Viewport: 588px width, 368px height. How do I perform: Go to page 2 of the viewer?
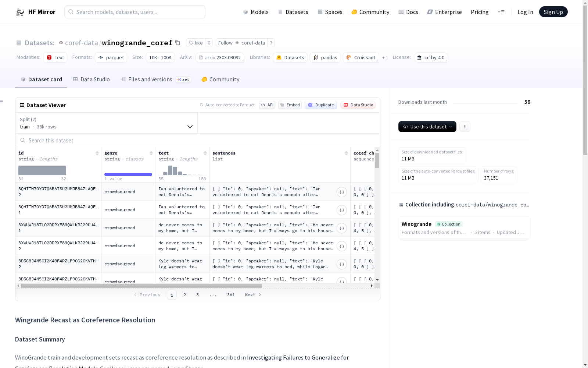point(184,295)
